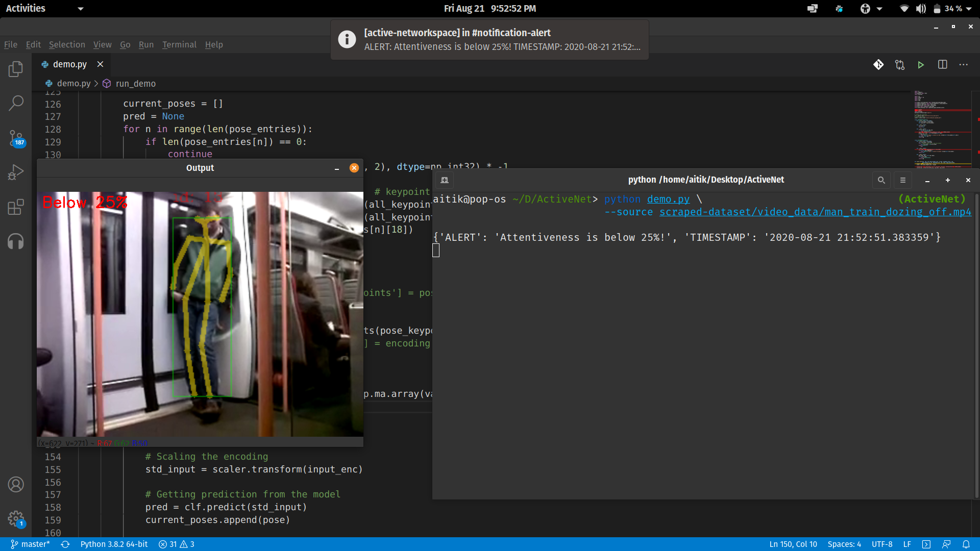980x551 pixels.
Task: Expand the Activities dropdown arrow
Action: click(81, 9)
